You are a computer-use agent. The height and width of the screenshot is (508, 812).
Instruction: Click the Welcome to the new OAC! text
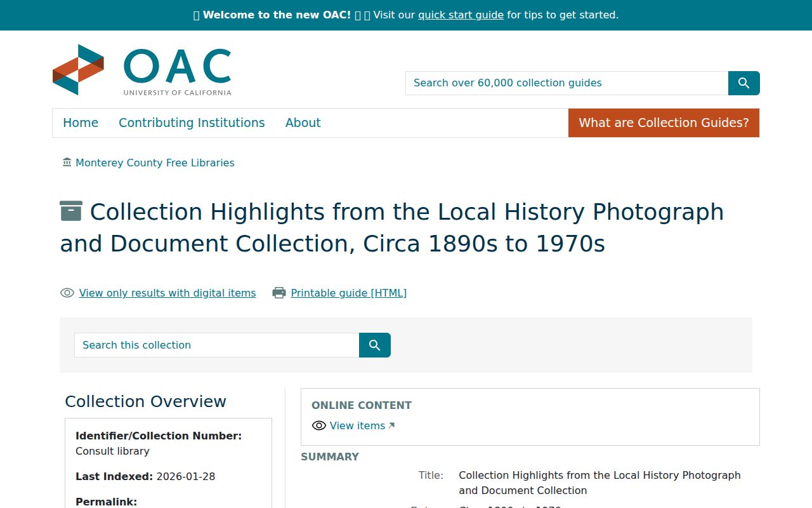point(277,15)
